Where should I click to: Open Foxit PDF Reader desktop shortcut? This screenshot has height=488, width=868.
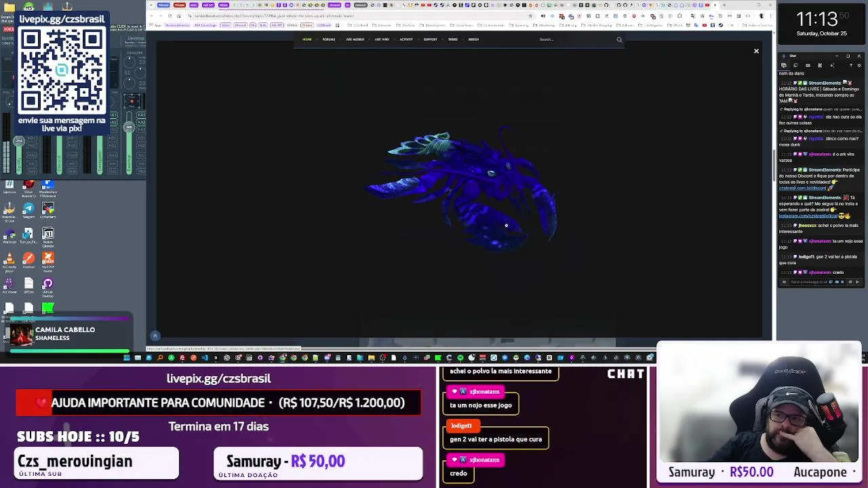(x=47, y=262)
